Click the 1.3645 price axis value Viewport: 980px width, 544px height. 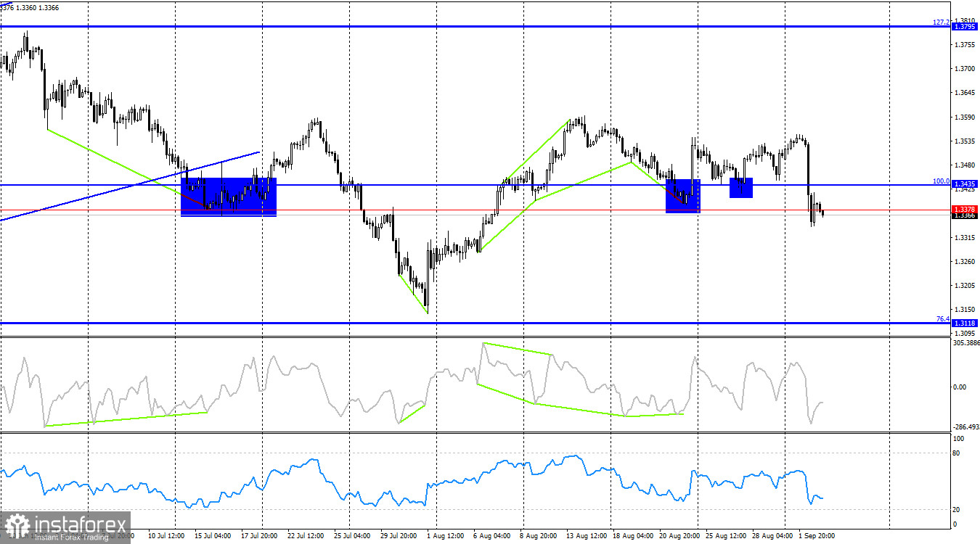tap(965, 93)
